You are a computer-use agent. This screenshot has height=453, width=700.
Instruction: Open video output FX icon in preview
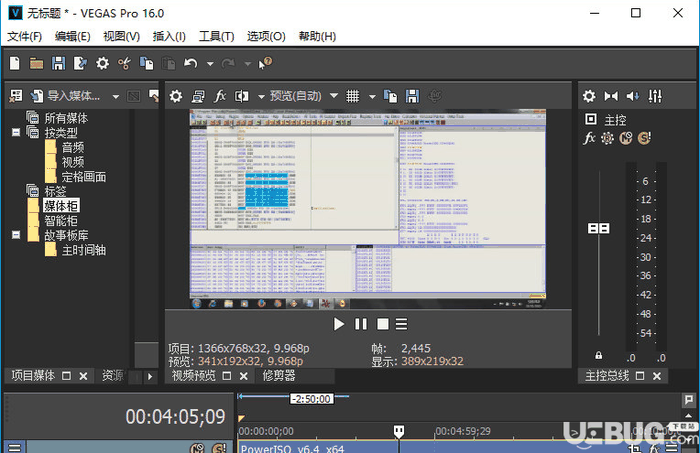pyautogui.click(x=220, y=96)
